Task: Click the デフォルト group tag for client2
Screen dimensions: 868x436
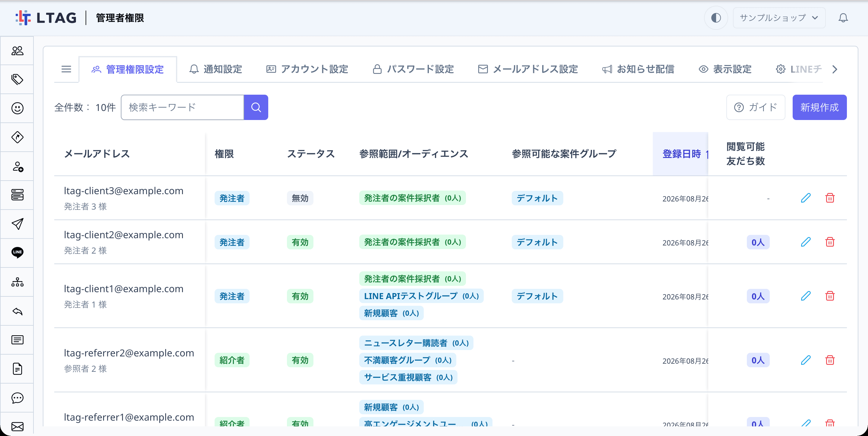Action: pos(537,242)
